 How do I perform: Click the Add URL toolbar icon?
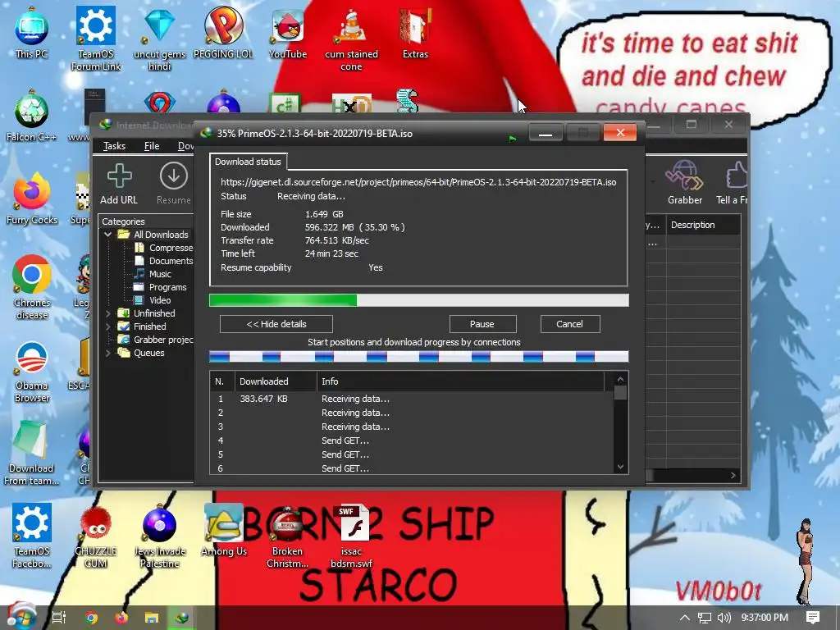119,176
